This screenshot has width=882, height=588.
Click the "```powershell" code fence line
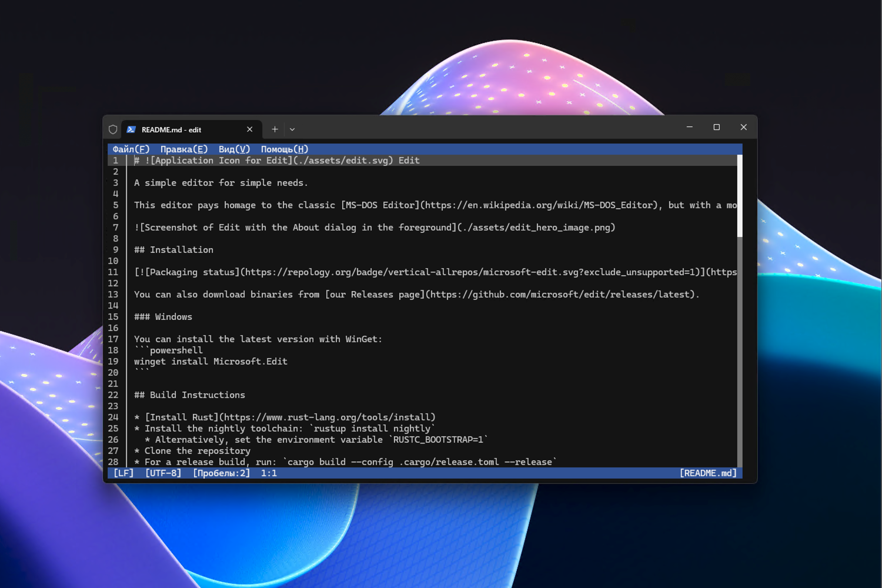tap(168, 350)
